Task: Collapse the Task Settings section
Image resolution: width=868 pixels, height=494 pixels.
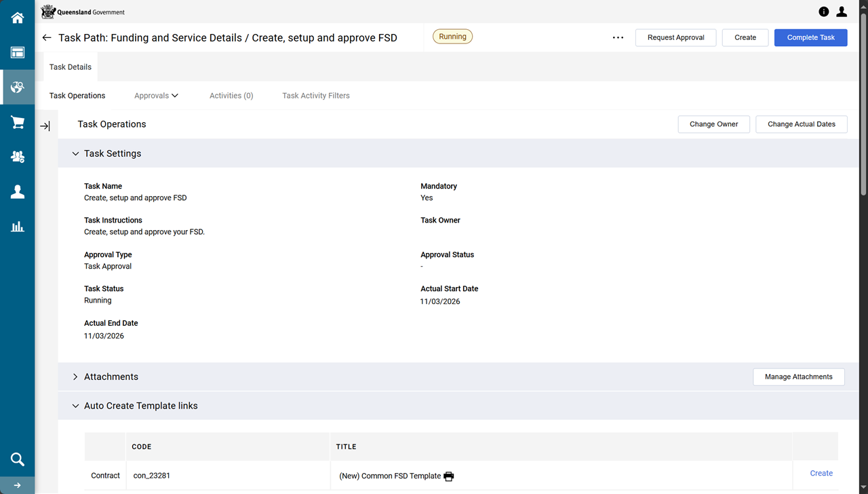Action: 75,154
